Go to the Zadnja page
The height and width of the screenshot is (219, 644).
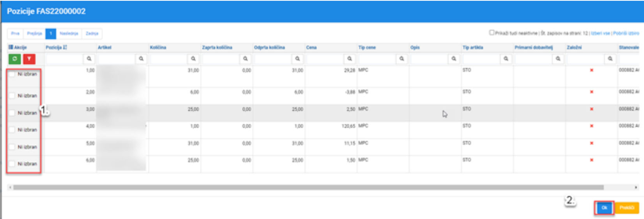[x=92, y=34]
